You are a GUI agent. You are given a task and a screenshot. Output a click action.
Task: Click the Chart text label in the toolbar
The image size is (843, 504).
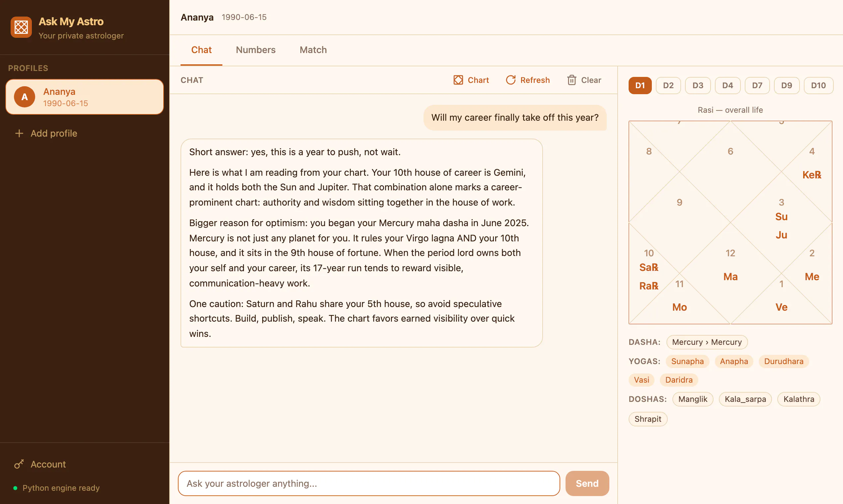(x=478, y=80)
